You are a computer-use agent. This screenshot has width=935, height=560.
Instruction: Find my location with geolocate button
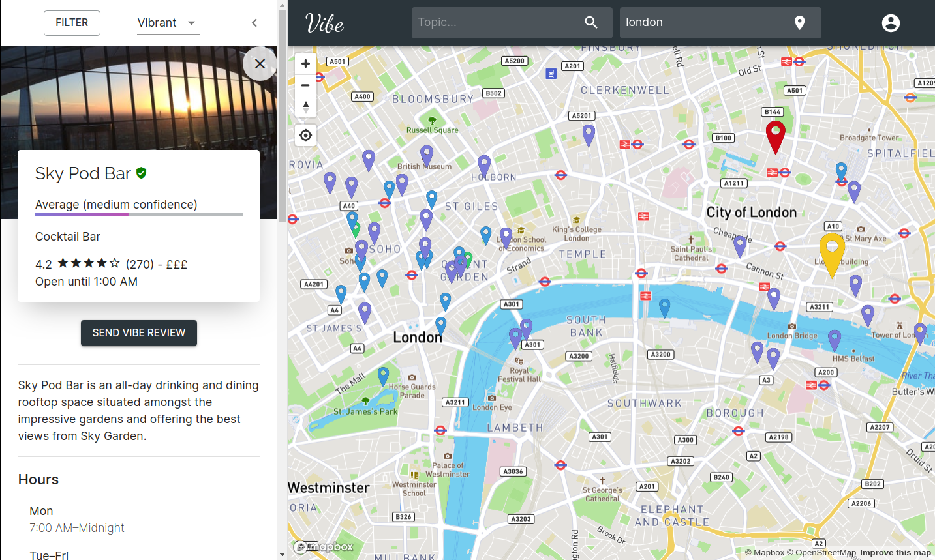[x=305, y=136]
